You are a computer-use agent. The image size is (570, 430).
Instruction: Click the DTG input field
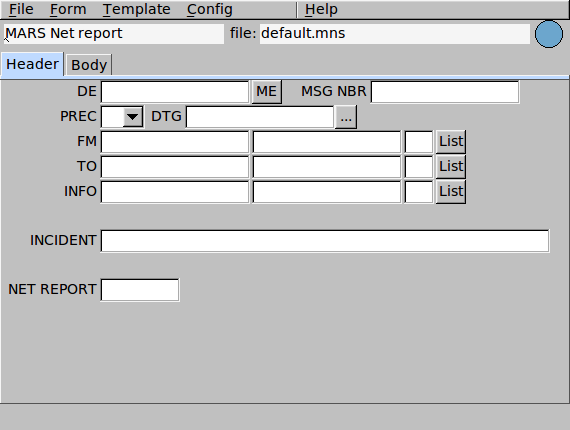(260, 117)
